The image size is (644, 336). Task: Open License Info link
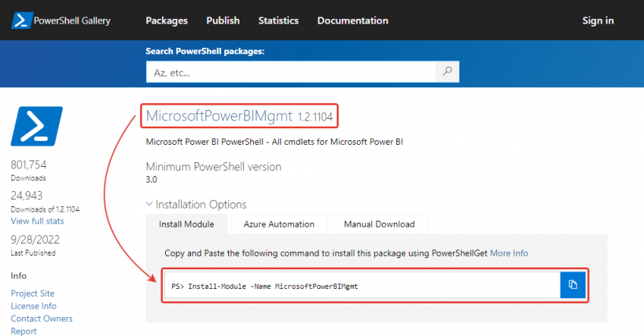pyautogui.click(x=33, y=306)
